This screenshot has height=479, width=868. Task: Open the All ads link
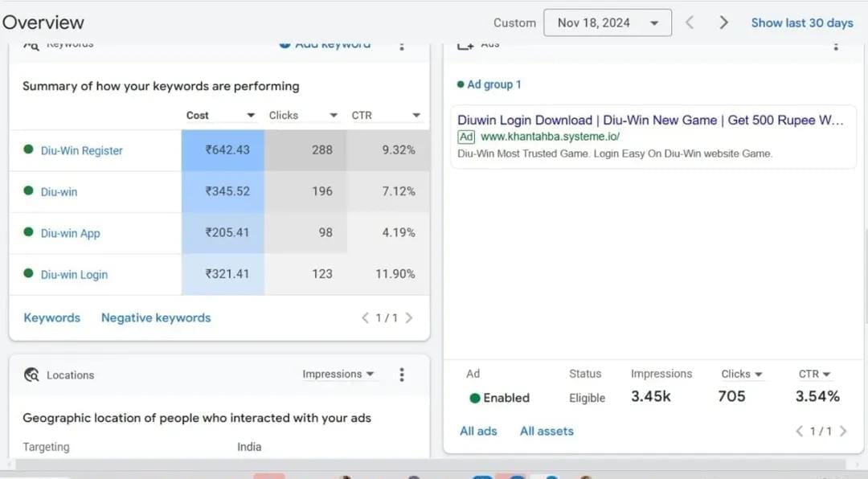click(x=478, y=431)
